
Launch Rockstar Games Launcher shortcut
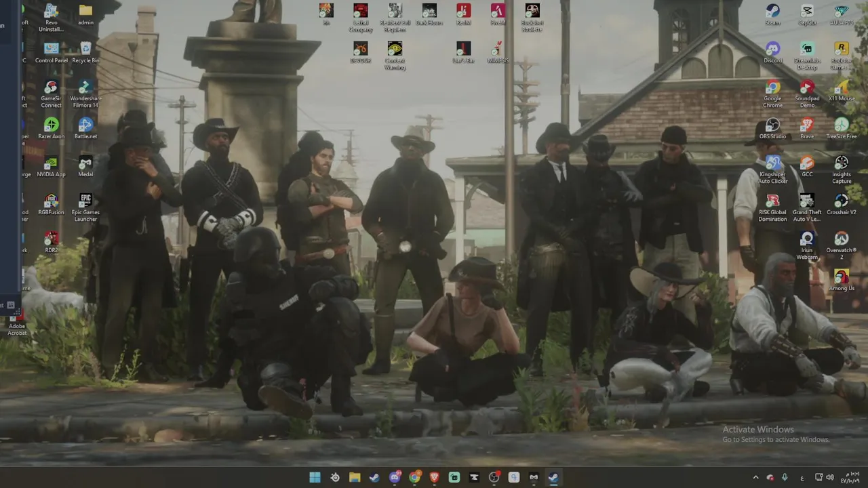point(842,56)
